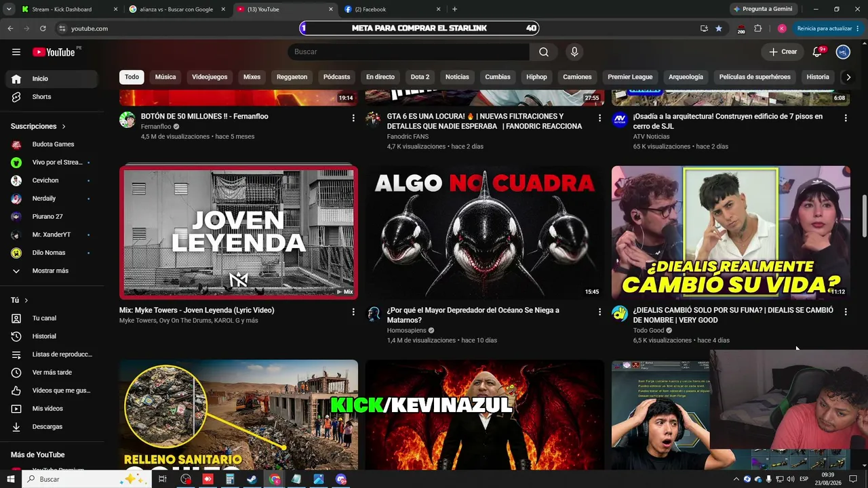Select the Música category chip
868x488 pixels.
[165, 77]
